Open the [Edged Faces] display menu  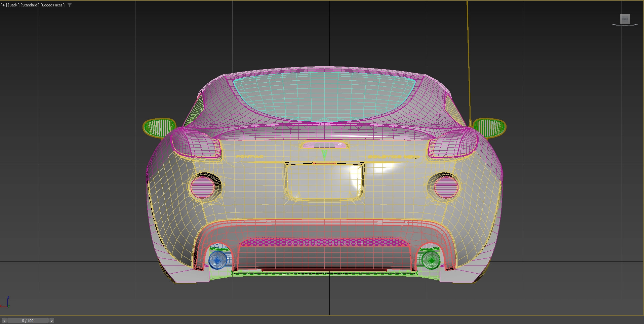(x=52, y=5)
